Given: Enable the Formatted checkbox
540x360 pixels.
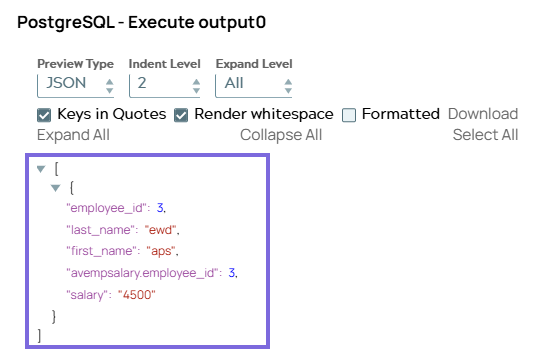Looking at the screenshot, I should coord(349,115).
